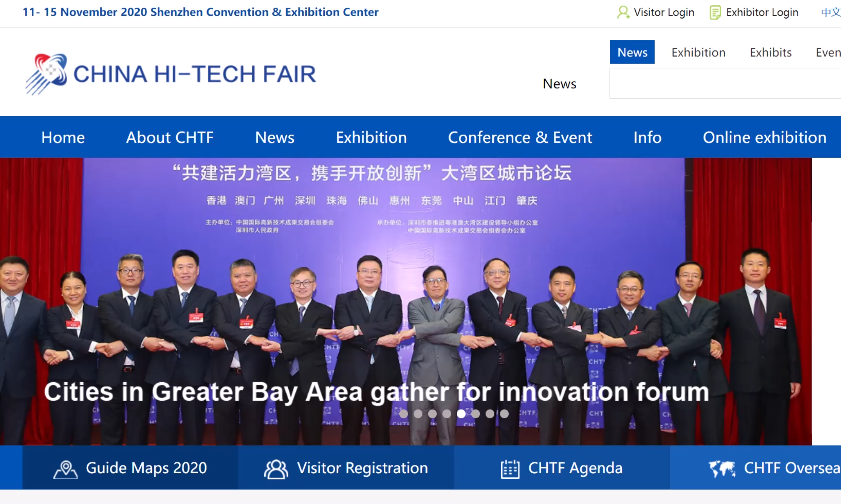This screenshot has height=504, width=841.
Task: Open Visitor Login link
Action: coord(664,12)
